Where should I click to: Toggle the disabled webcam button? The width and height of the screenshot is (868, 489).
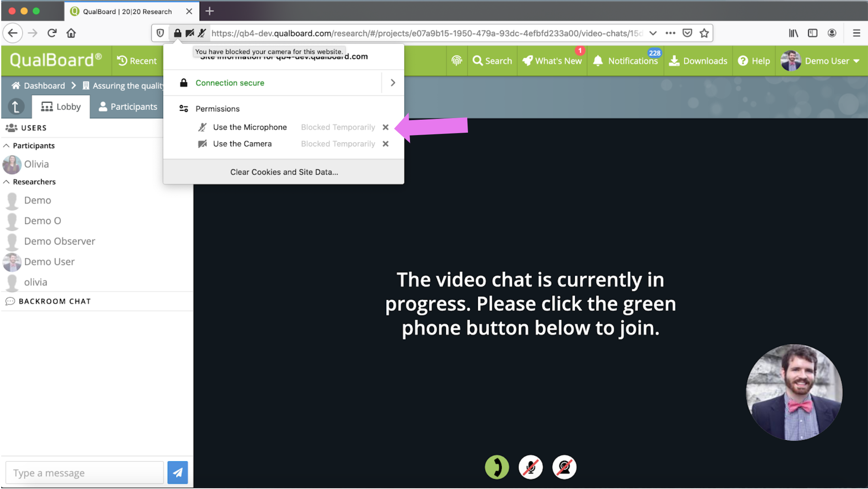pos(564,467)
